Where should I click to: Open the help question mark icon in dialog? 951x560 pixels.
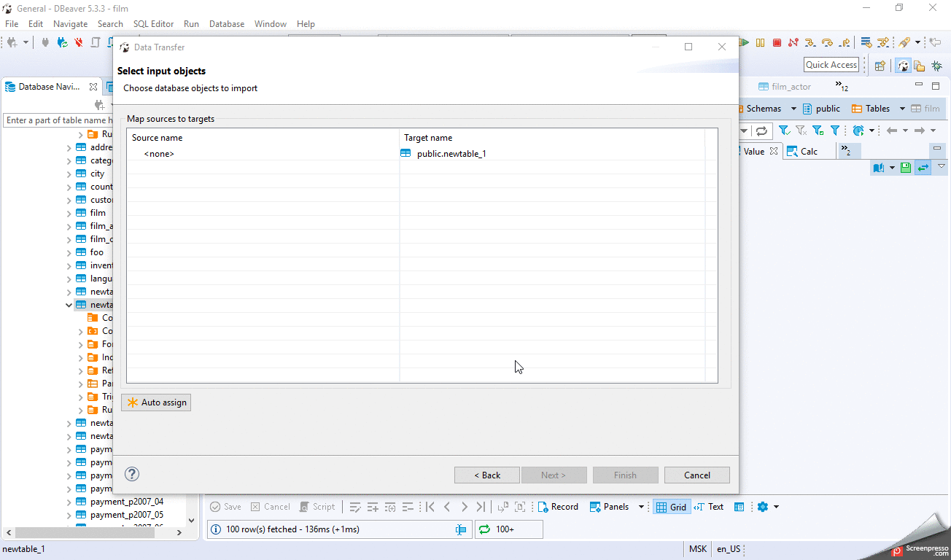coord(132,474)
